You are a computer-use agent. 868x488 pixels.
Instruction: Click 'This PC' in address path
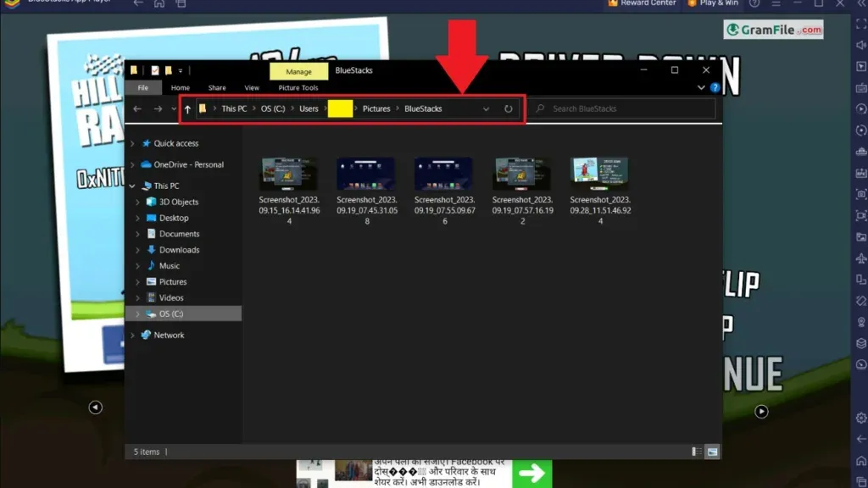pos(234,109)
